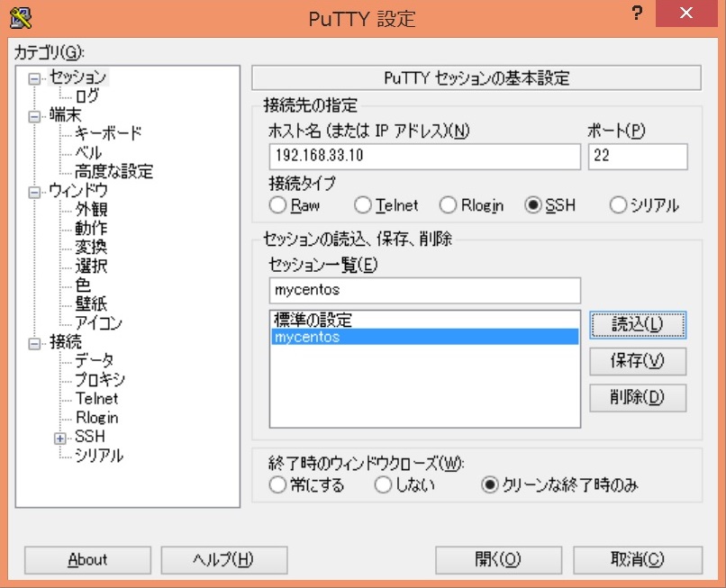Choose クリーンな終了時のみ option

coord(559,484)
